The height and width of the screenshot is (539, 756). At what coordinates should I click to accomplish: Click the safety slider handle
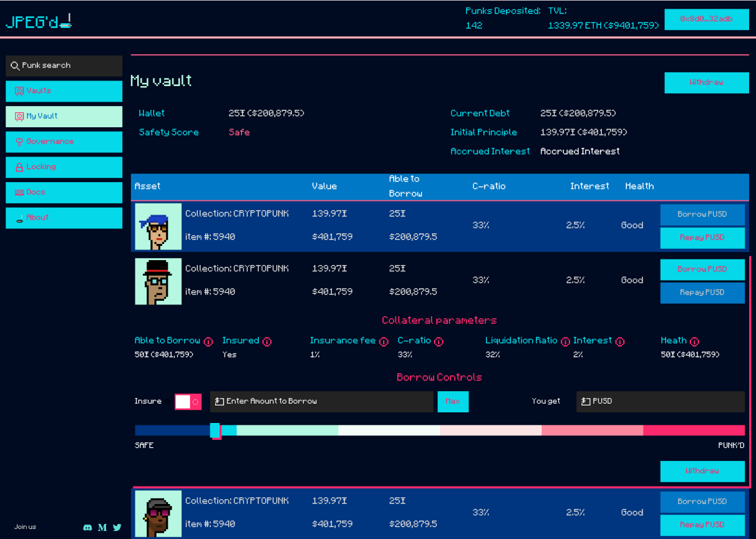tap(215, 430)
